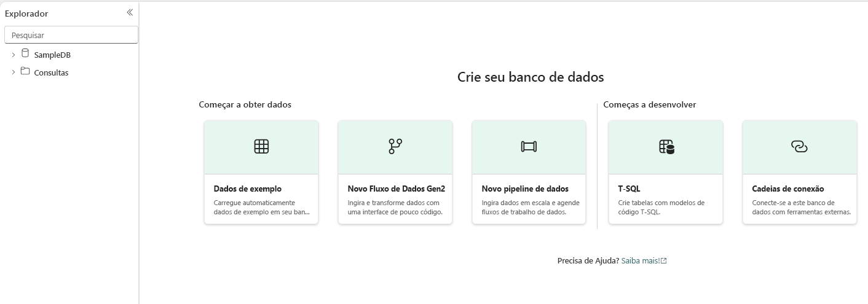Open the Cadeias de conexão card description
This screenshot has height=304, width=868.
coord(802,208)
